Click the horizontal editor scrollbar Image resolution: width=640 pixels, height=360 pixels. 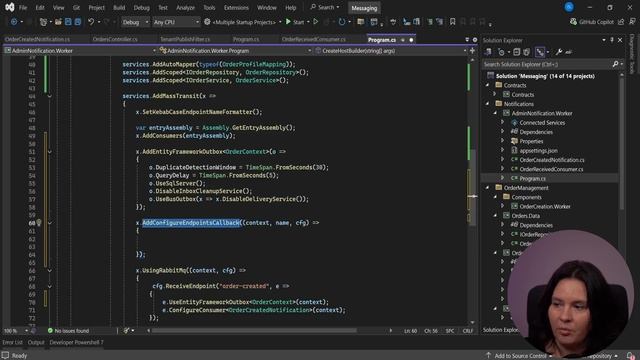pos(254,331)
